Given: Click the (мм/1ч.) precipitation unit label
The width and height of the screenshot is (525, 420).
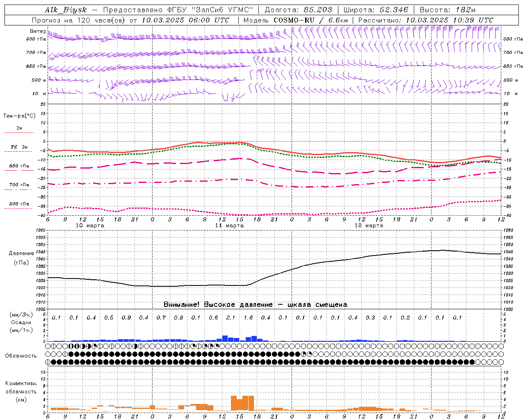Looking at the screenshot, I should coord(21,330).
